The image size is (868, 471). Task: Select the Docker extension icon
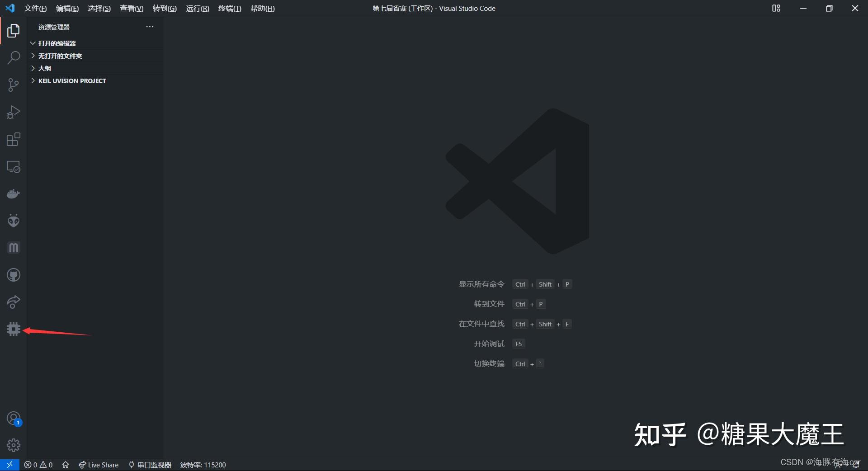click(14, 193)
